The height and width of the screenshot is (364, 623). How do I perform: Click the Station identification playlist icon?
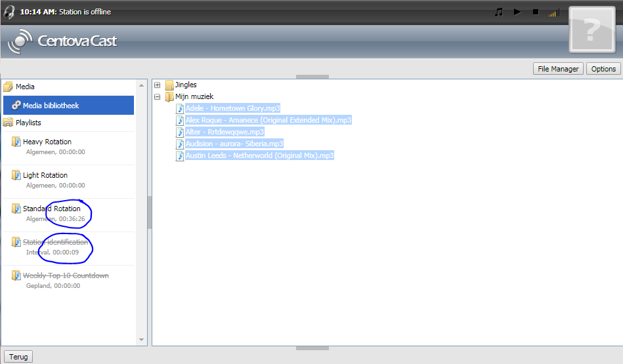coord(16,241)
